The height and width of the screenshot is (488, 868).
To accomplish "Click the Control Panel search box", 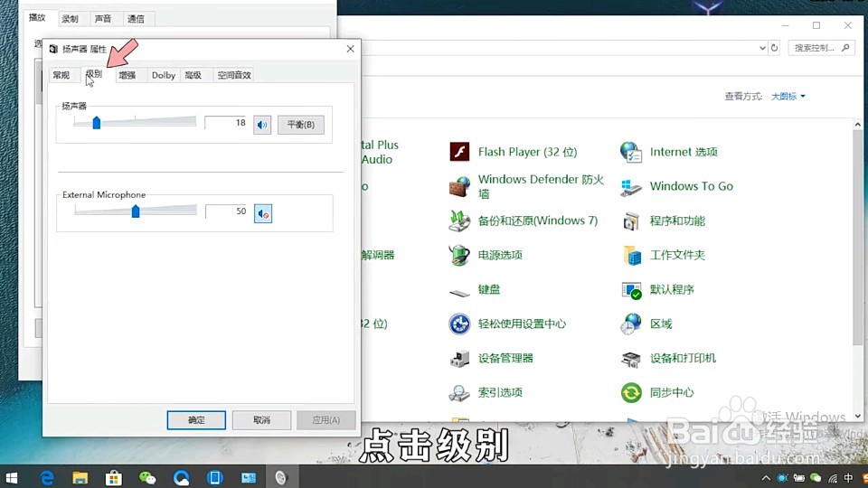I will (x=822, y=48).
